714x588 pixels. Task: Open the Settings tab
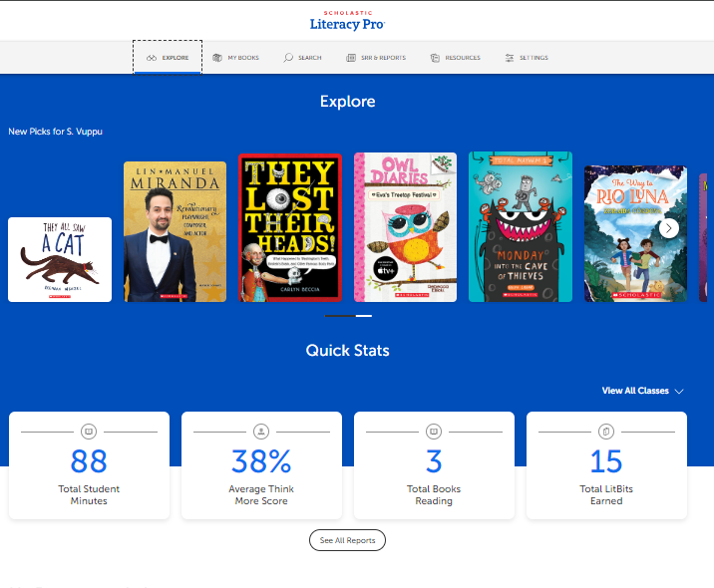pos(527,58)
